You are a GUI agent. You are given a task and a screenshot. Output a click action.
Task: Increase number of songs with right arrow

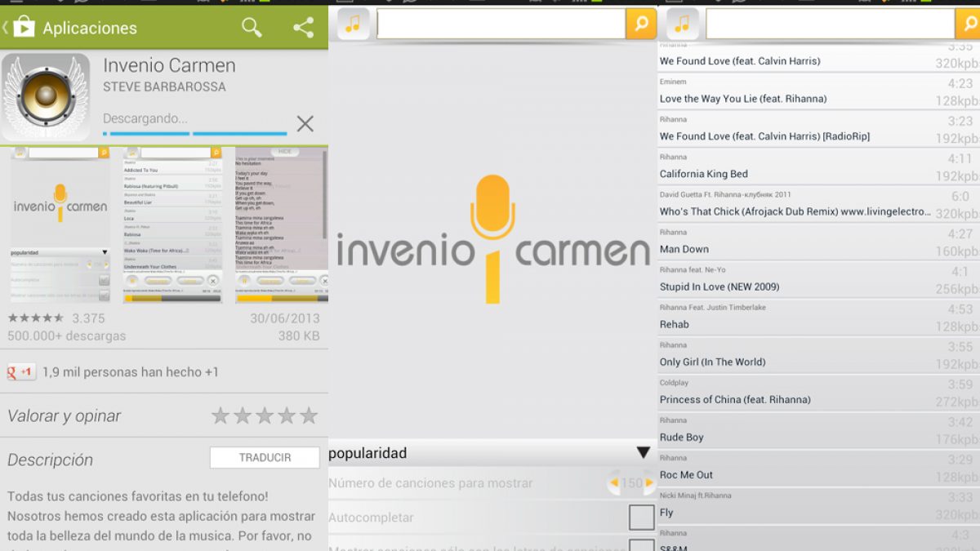tap(649, 483)
